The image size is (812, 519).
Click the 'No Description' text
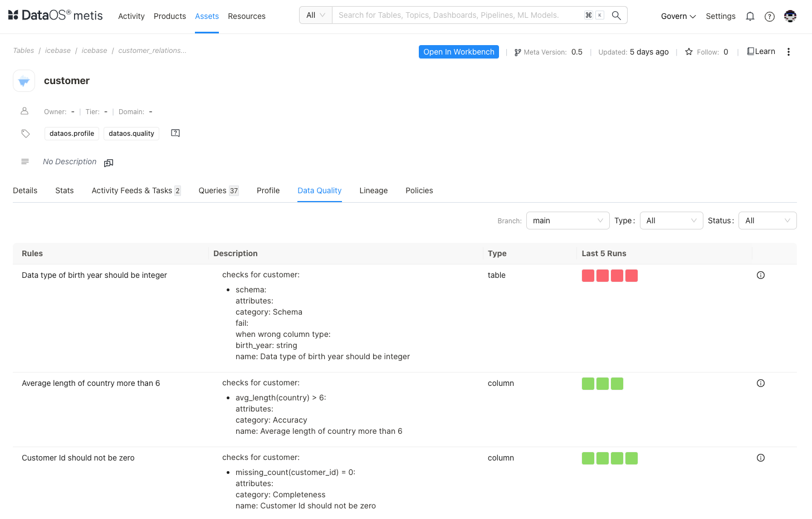coord(70,161)
